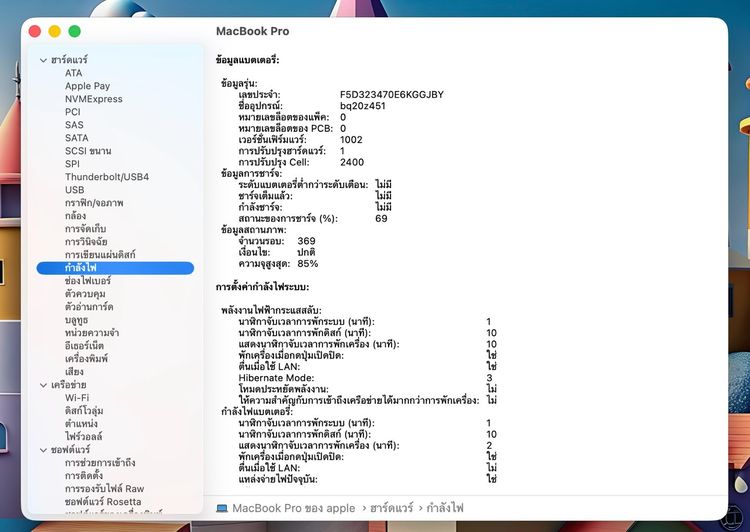
Task: Click the Cell revision value 2400
Action: point(352,162)
